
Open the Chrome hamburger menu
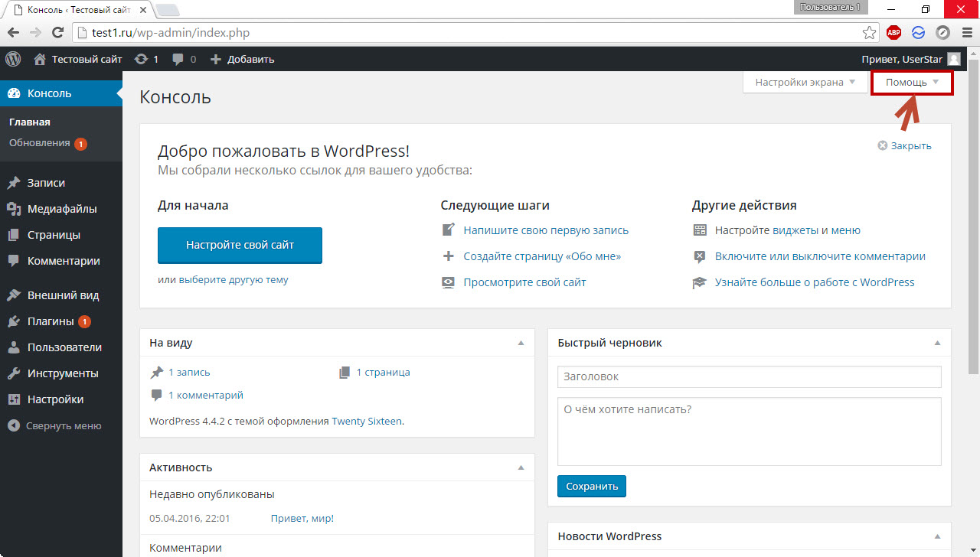[x=966, y=33]
